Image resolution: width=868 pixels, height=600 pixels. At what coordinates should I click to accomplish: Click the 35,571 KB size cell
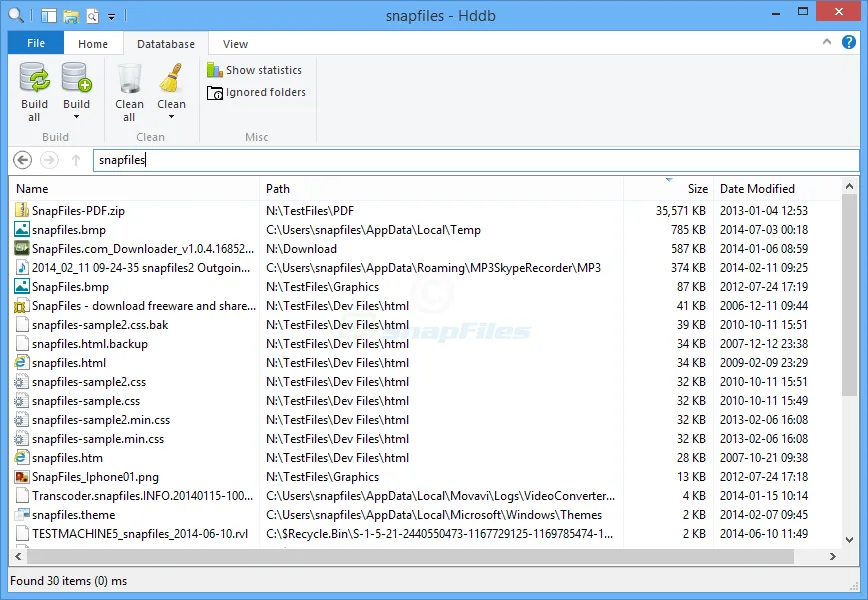click(x=680, y=211)
